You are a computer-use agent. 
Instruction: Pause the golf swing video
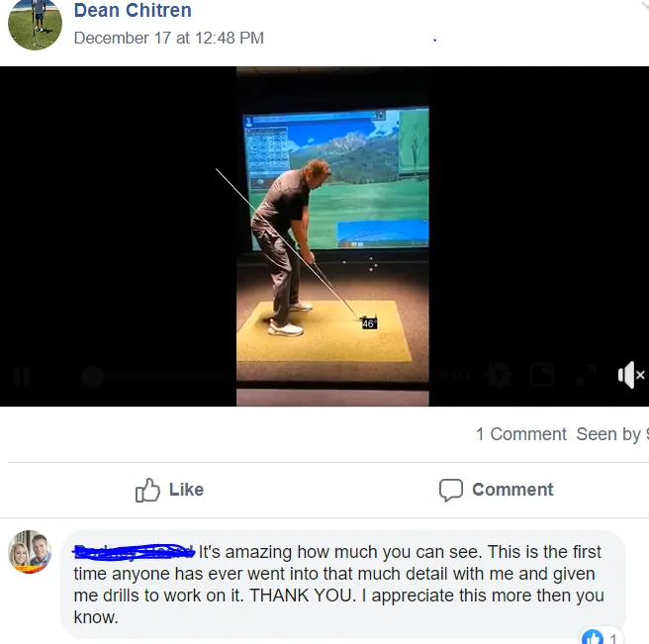(x=22, y=376)
